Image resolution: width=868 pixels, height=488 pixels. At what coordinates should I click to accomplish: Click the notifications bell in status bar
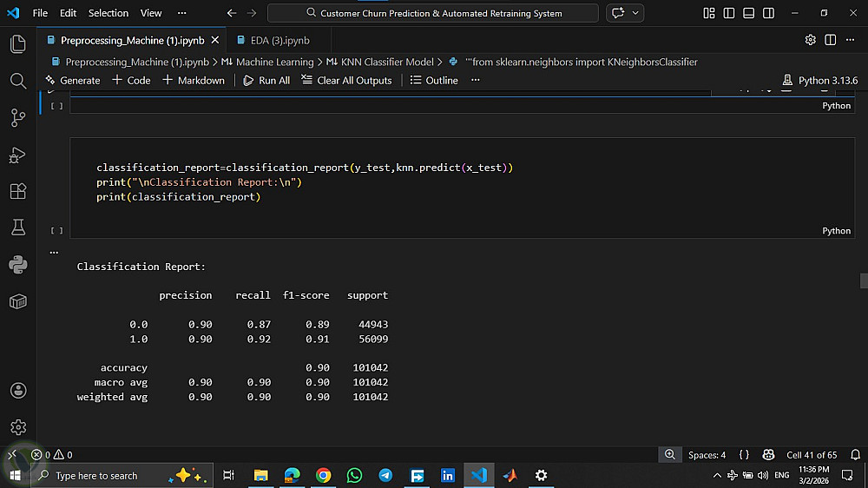click(855, 454)
